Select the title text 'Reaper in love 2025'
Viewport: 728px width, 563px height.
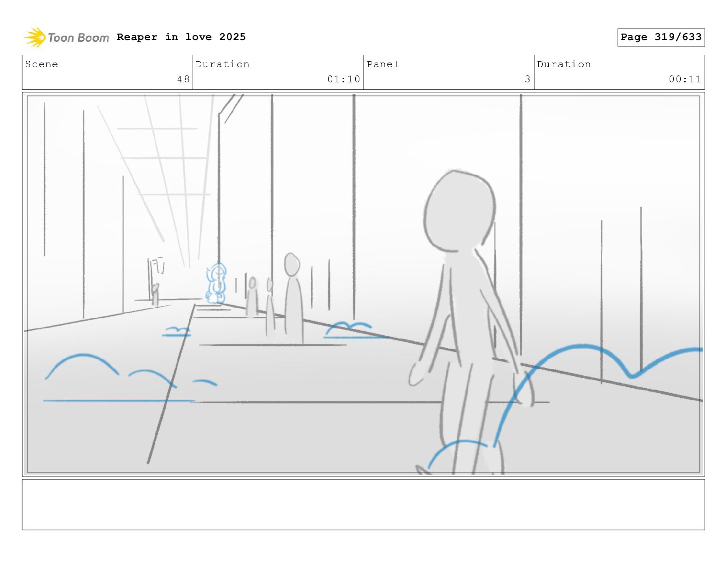(181, 37)
